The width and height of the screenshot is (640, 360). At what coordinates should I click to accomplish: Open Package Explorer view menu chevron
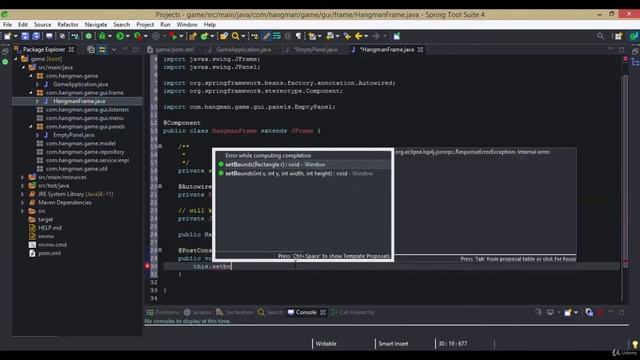point(113,50)
